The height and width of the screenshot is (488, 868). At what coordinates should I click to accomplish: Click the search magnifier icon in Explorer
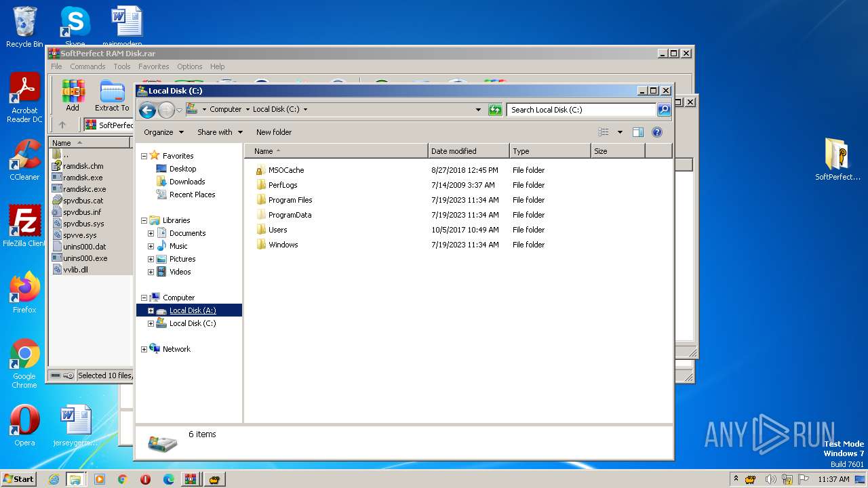(x=664, y=110)
